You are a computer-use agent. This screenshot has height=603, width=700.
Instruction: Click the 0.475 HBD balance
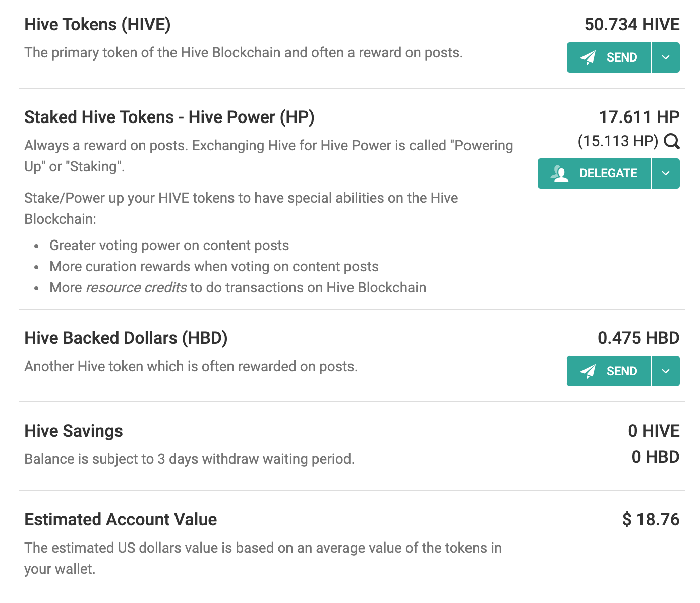pos(638,338)
